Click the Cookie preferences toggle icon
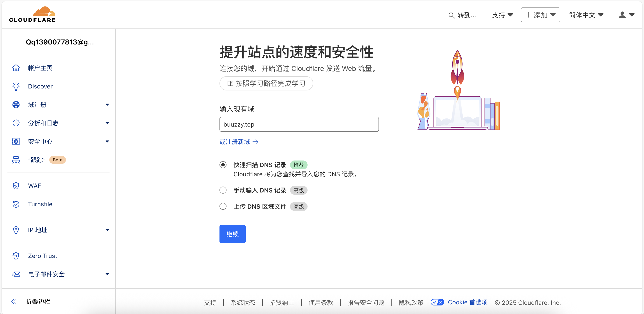 click(x=437, y=302)
